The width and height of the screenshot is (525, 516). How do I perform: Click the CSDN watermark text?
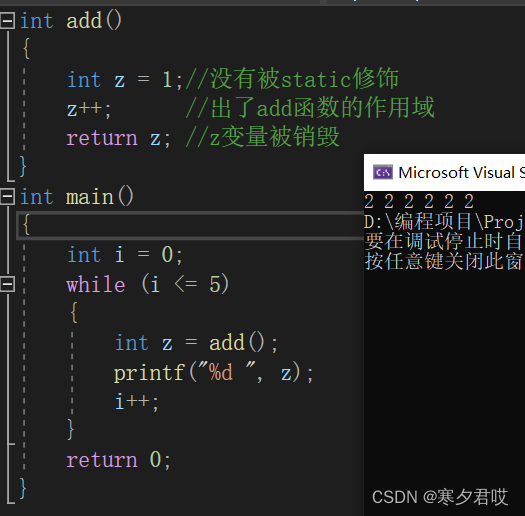pos(440,497)
